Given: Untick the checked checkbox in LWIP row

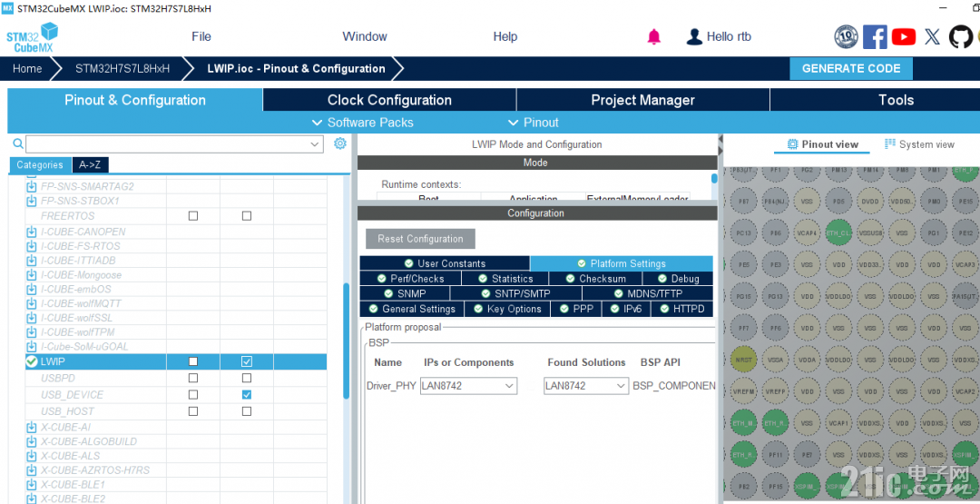Looking at the screenshot, I should [x=247, y=361].
